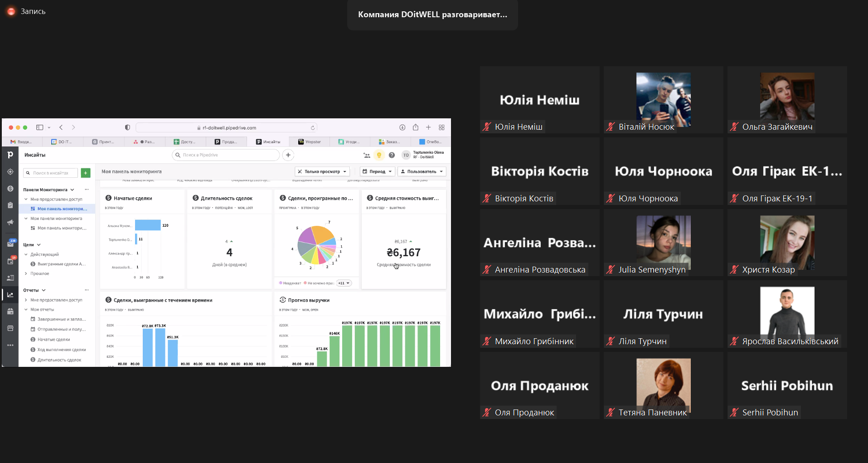Switch to the Wepster browser tab
This screenshot has height=463, width=868.
pyautogui.click(x=310, y=142)
